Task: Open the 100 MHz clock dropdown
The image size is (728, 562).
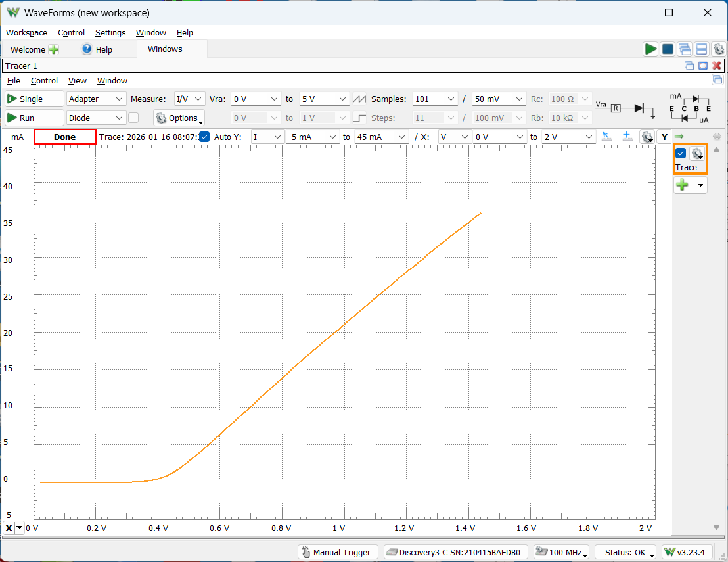Action: [x=560, y=552]
